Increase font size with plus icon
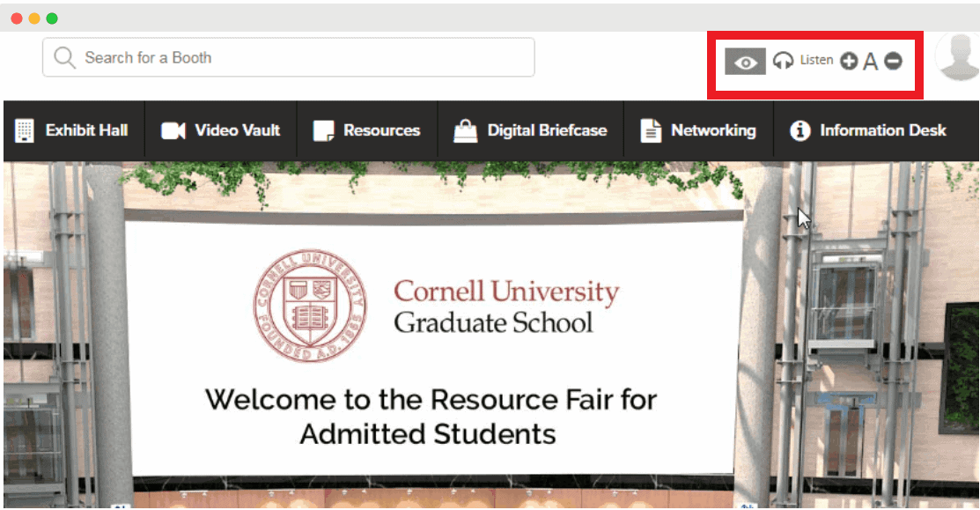This screenshot has width=980, height=510. point(849,61)
